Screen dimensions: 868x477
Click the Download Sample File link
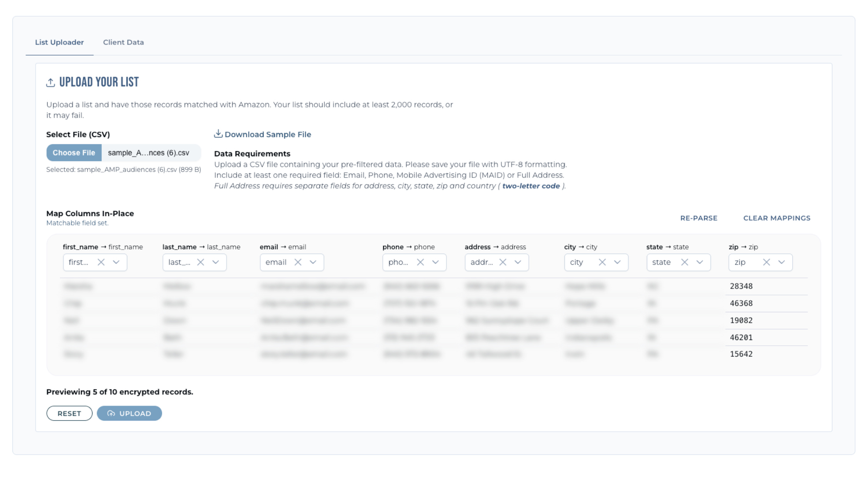(268, 134)
